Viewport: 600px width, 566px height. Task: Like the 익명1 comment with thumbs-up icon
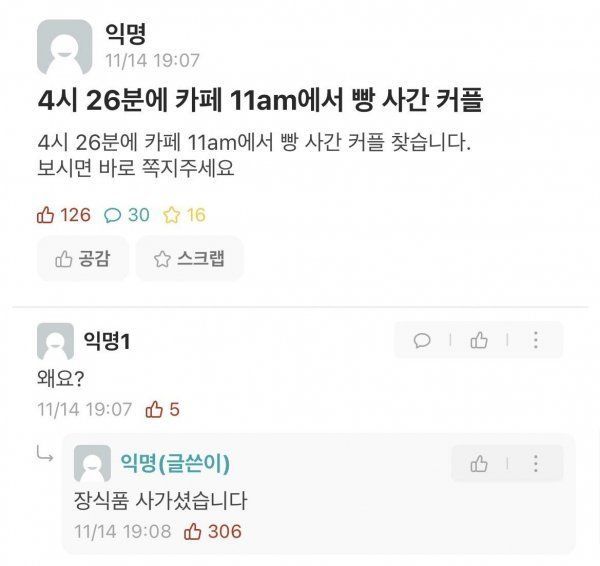tap(479, 340)
